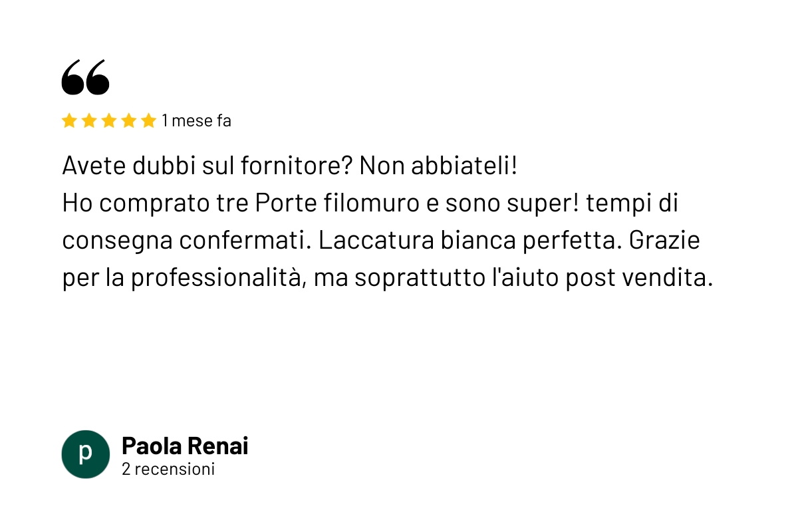Screen dimensions: 798x532
Task: Open Paola Renai's reviewer profile name
Action: (x=185, y=446)
